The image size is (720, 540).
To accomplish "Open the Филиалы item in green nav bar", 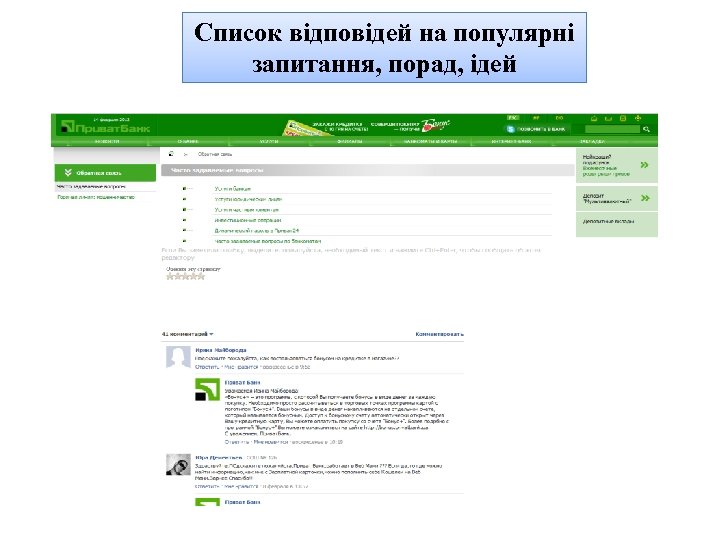I will pyautogui.click(x=350, y=141).
